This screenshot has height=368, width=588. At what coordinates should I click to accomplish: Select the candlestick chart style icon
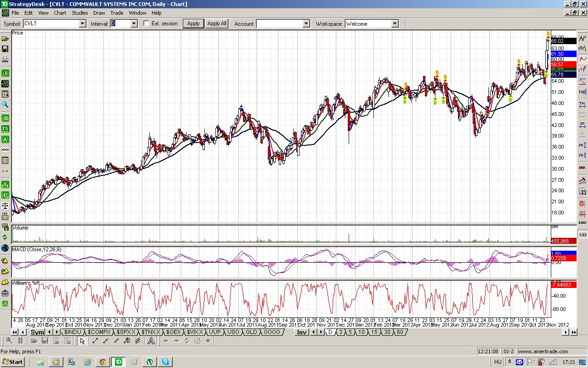click(582, 59)
